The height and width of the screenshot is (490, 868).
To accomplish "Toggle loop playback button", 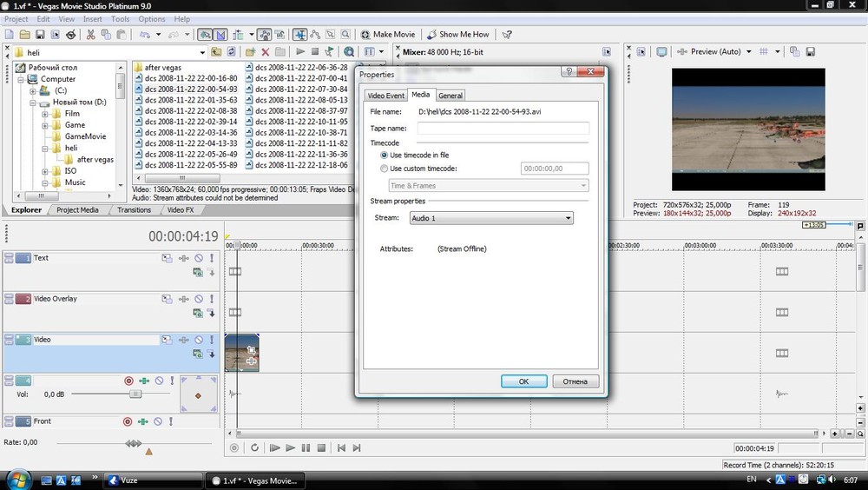I will [x=254, y=448].
